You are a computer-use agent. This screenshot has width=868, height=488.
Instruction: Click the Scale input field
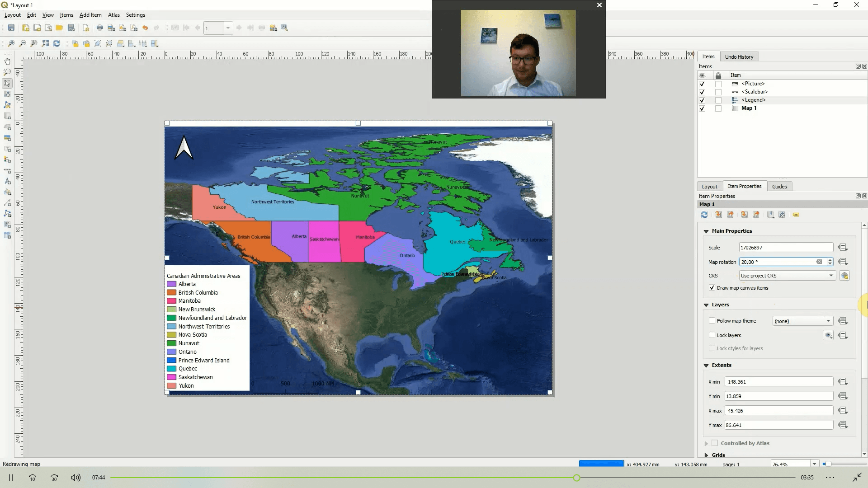coord(786,247)
